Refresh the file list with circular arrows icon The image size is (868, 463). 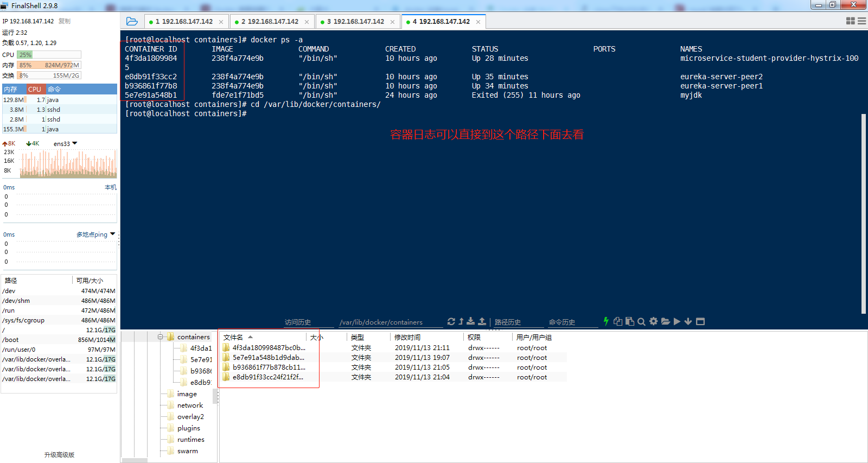pyautogui.click(x=451, y=321)
